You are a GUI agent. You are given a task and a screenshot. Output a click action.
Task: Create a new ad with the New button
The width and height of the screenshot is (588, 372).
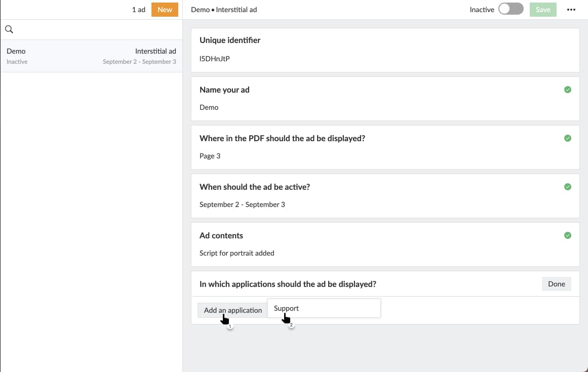pyautogui.click(x=165, y=9)
